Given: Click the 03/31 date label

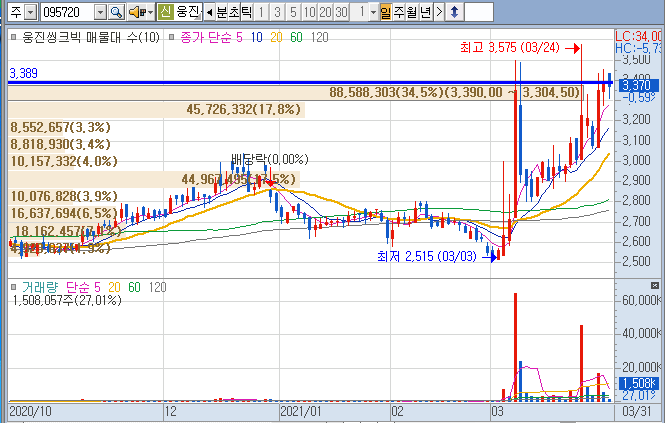Looking at the screenshot, I should pyautogui.click(x=636, y=412).
